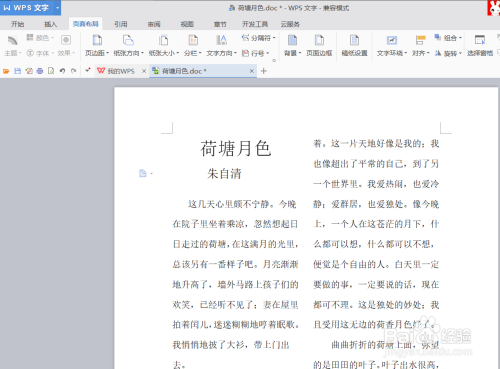This screenshot has height=369, width=500.
Task: Click the line starting 一个世界里 in right column
Action: 376,184
